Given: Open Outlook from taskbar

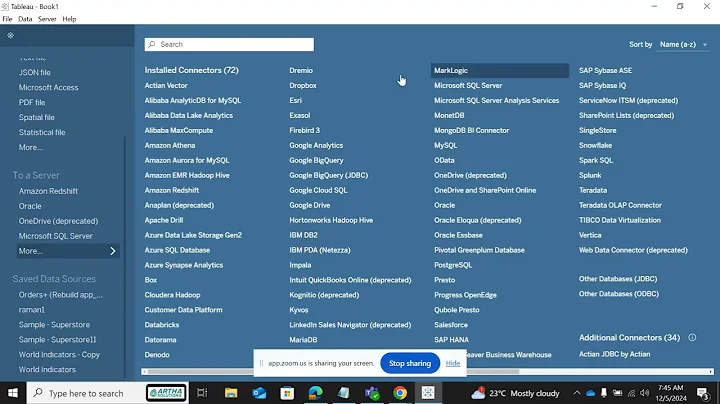Looking at the screenshot, I should point(259,393).
